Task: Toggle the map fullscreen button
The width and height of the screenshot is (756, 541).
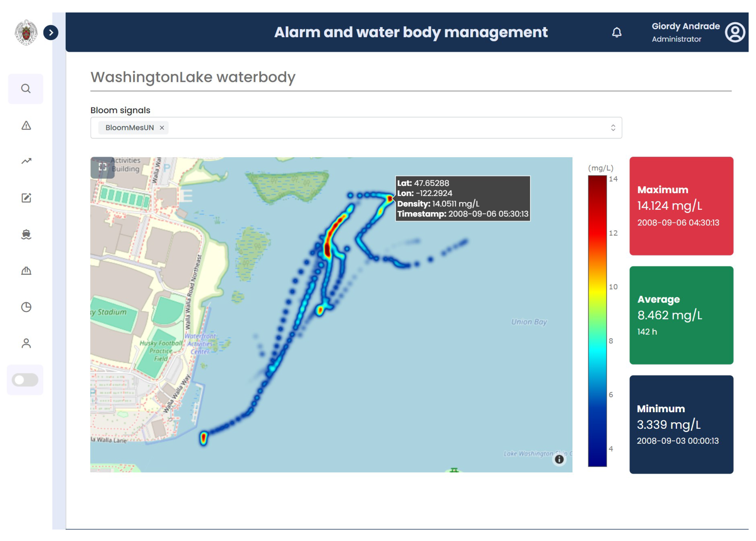Action: (102, 167)
